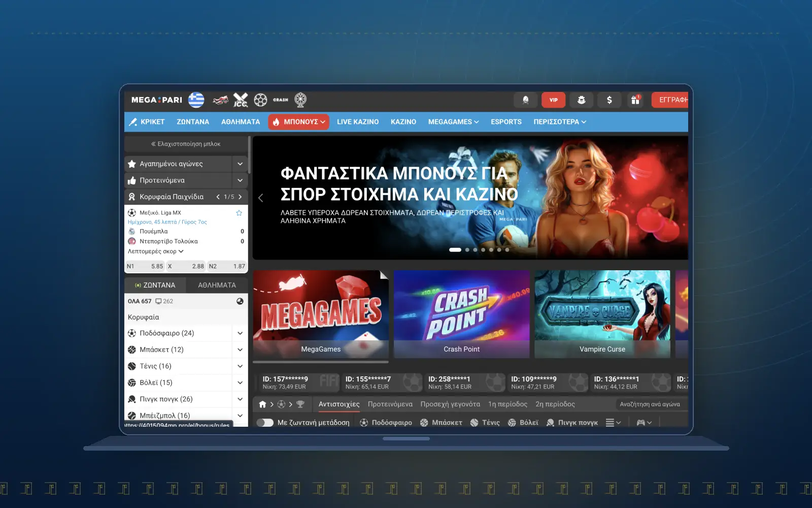The height and width of the screenshot is (508, 812).
Task: Open the Aviator plane game icon
Action: pyautogui.click(x=220, y=100)
